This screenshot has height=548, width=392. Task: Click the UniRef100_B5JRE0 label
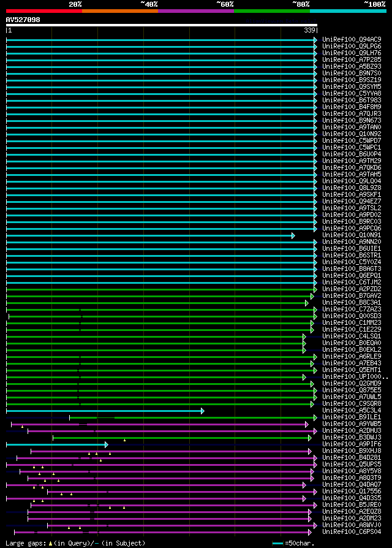pos(352,504)
